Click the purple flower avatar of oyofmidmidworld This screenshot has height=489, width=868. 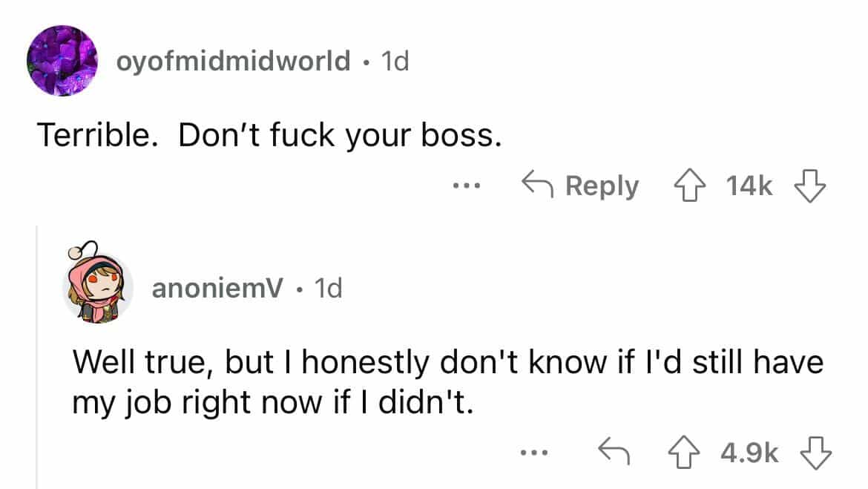[62, 62]
